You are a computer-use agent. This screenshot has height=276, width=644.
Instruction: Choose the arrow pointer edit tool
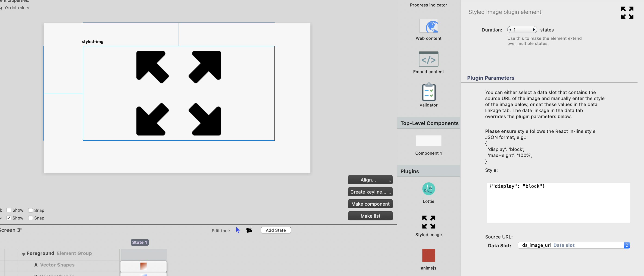click(238, 230)
